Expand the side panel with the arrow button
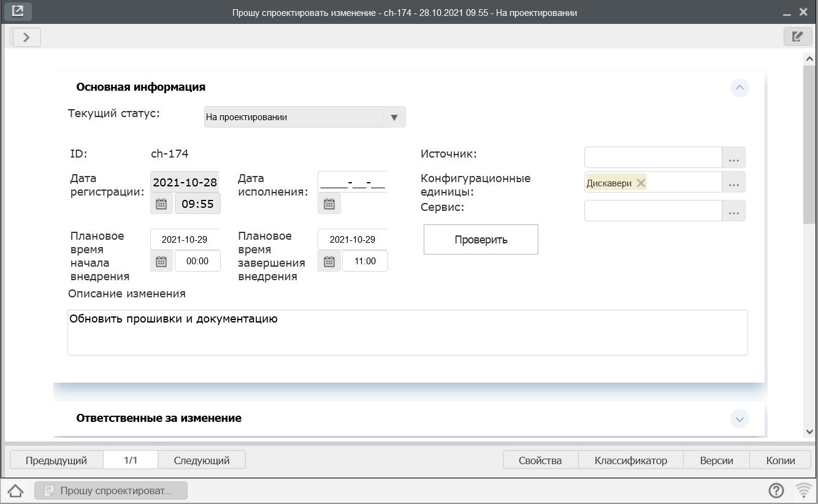818x504 pixels. (26, 37)
